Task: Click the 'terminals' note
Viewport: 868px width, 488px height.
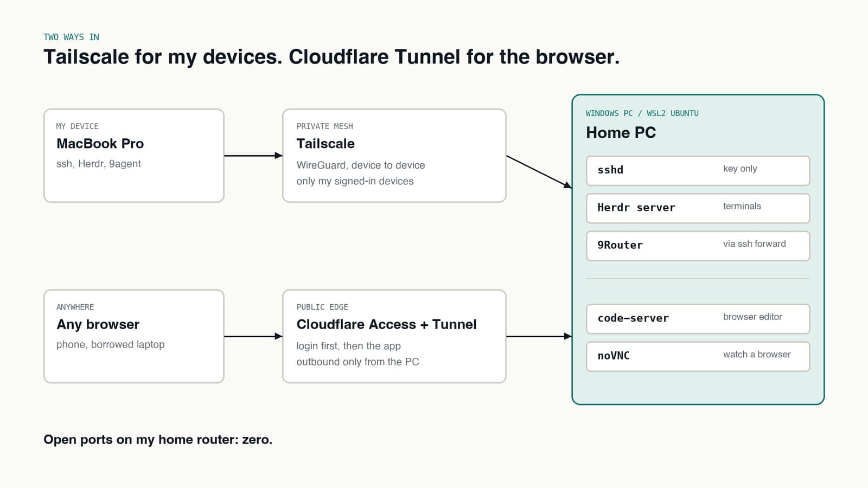Action: click(742, 206)
